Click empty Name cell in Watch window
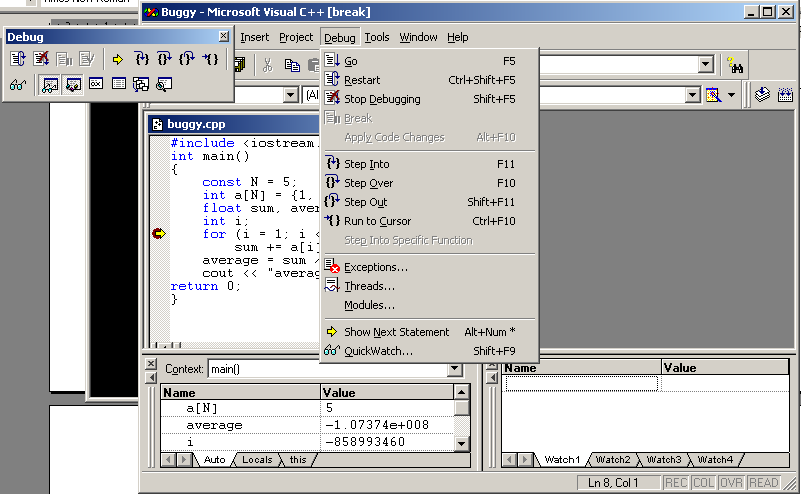This screenshot has height=494, width=801. (581, 384)
